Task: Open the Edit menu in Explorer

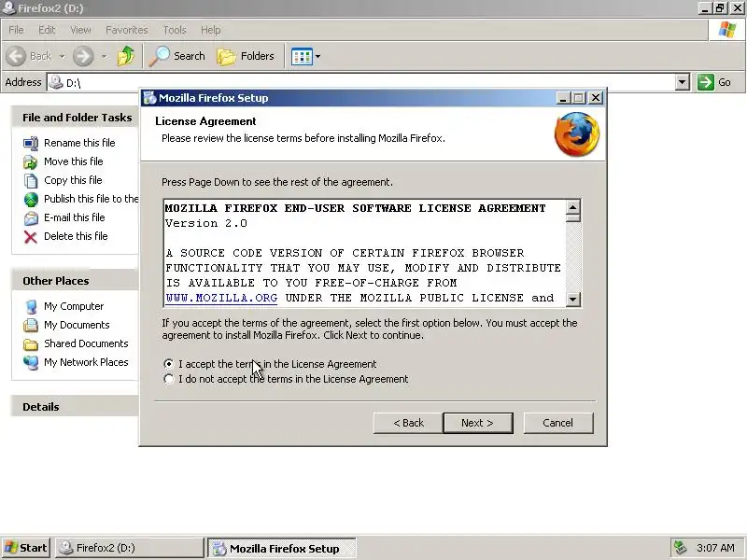Action: pos(47,30)
